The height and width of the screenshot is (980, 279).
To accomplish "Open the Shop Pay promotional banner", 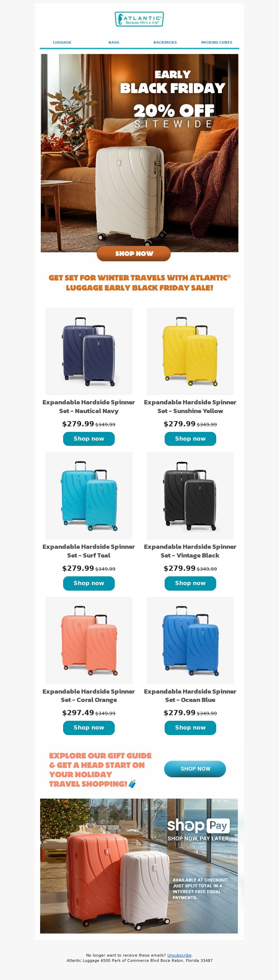I will point(139,866).
